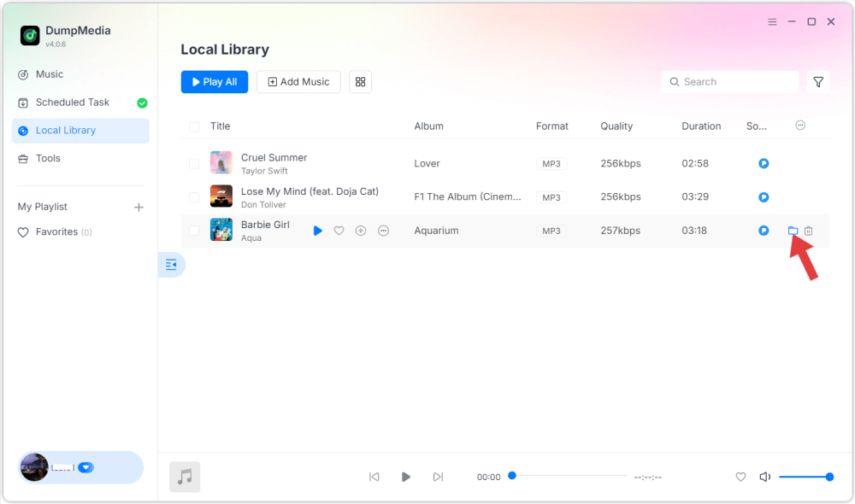The width and height of the screenshot is (855, 504).
Task: Delete Barbie Girl using the trash icon
Action: pyautogui.click(x=808, y=230)
